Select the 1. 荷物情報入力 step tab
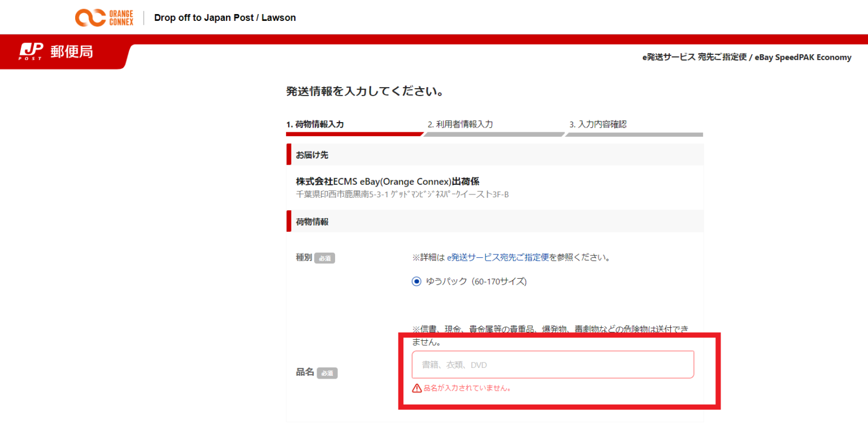 (x=315, y=124)
